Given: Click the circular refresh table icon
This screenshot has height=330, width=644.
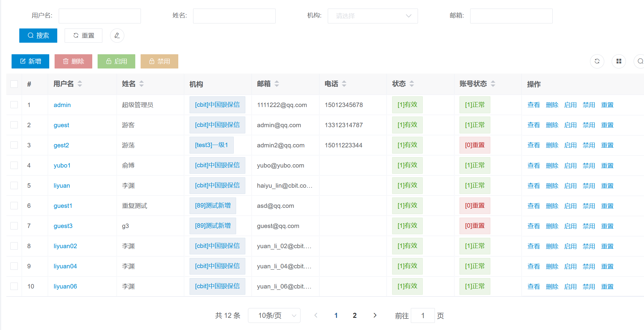Looking at the screenshot, I should click(597, 61).
